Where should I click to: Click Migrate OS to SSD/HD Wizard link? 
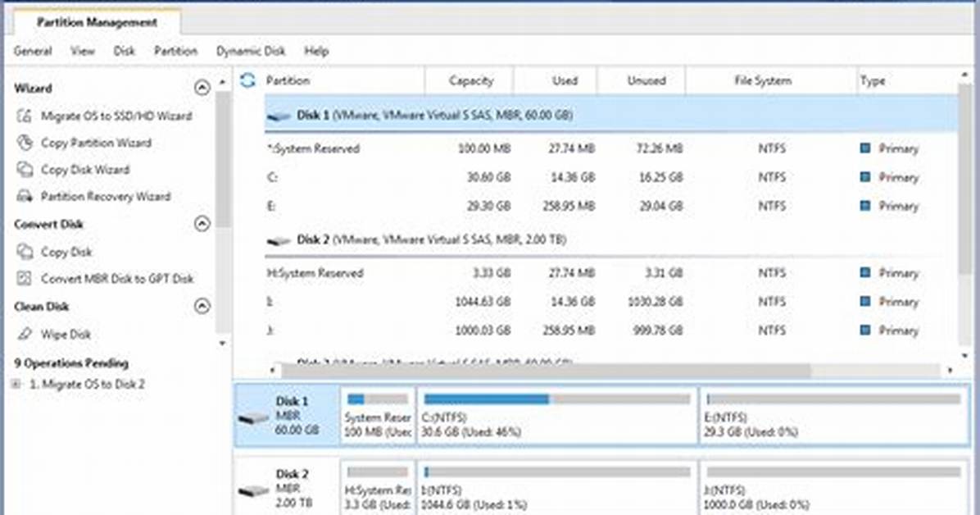click(x=116, y=116)
